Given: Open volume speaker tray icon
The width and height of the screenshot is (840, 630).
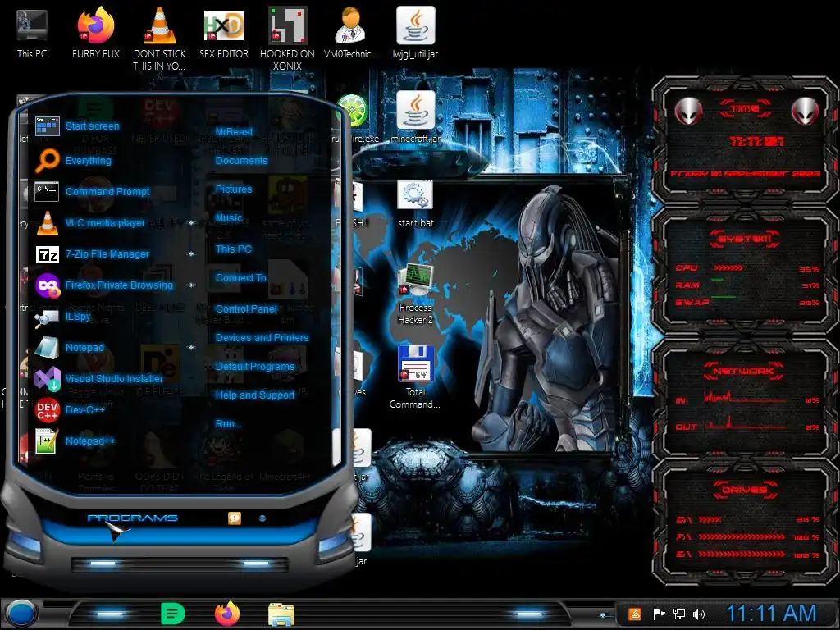Looking at the screenshot, I should pos(699,614).
